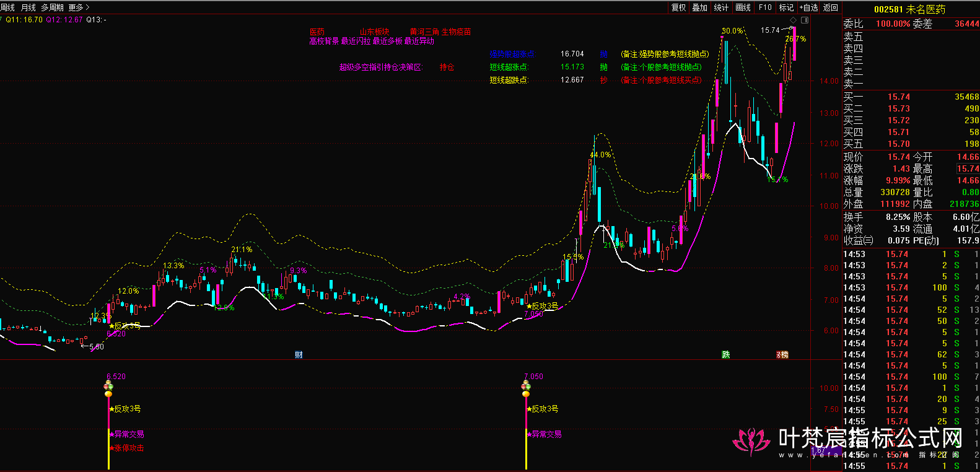The image size is (980, 472).
Task: Click the 涨幅 9.99% value
Action: point(898,180)
